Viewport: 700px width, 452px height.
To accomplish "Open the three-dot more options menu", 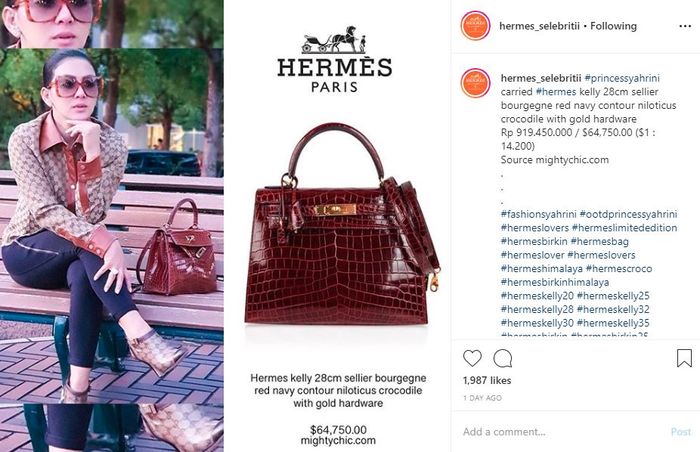I will tap(685, 26).
